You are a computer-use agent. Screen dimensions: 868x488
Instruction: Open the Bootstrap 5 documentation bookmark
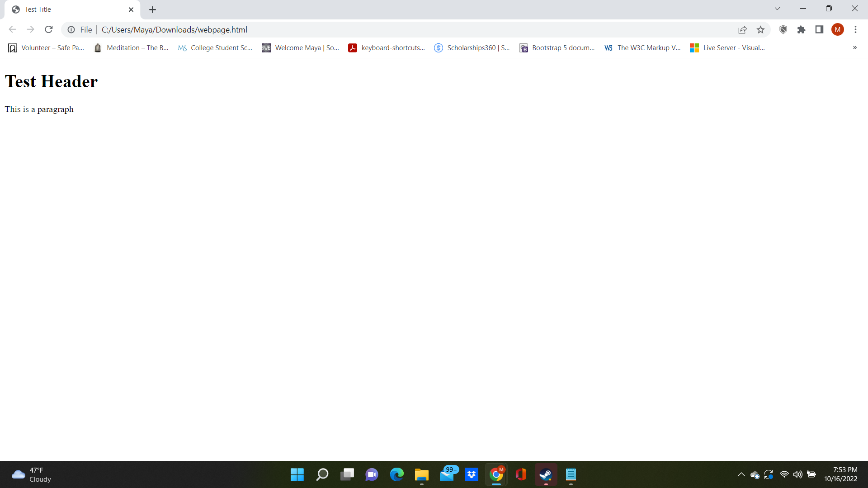pos(557,47)
